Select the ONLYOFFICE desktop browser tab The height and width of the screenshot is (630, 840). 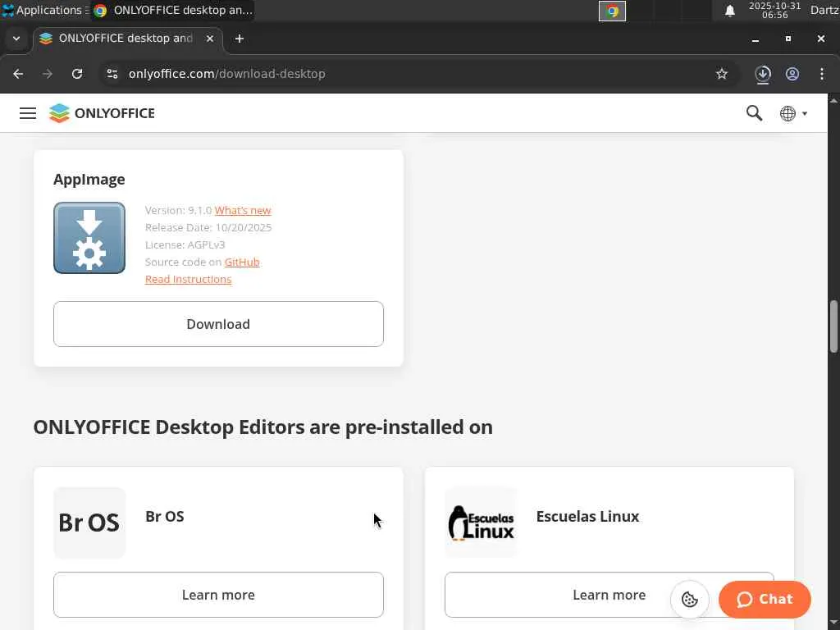pos(127,39)
